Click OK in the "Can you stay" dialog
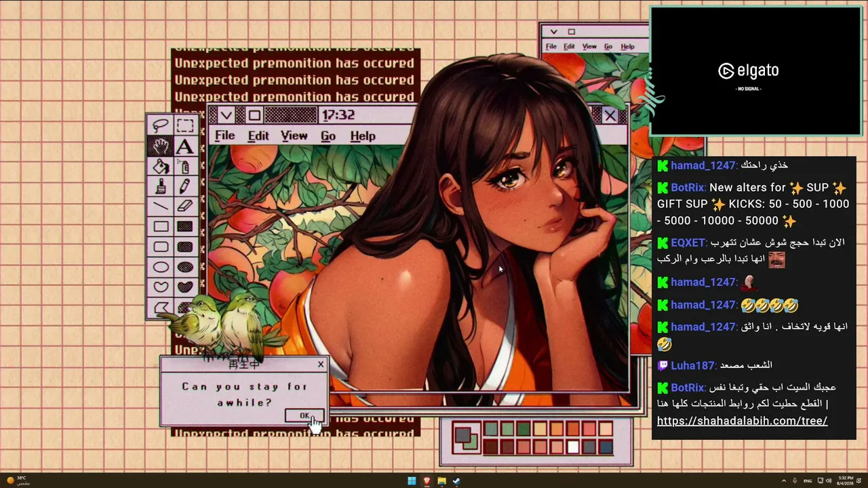The width and height of the screenshot is (868, 488). [304, 415]
